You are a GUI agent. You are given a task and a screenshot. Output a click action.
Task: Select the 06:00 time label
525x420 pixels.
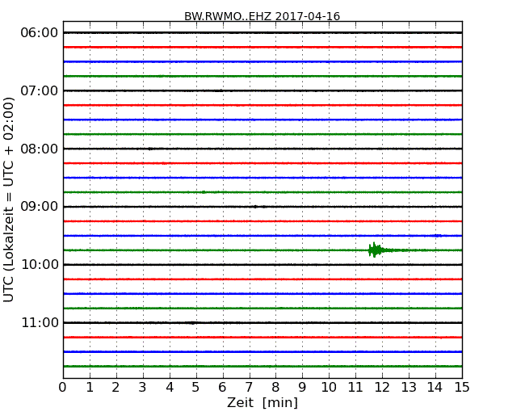coord(40,33)
